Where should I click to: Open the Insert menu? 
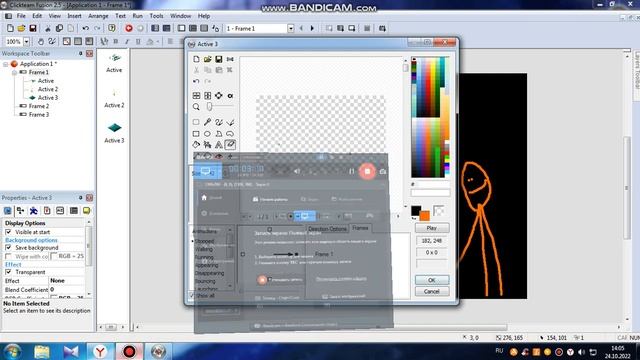click(74, 16)
